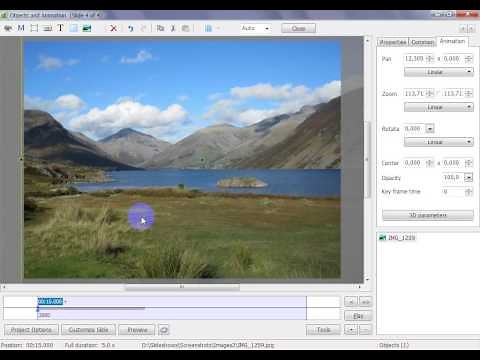Click the Pan X value field
The image size is (480, 360).
[414, 59]
